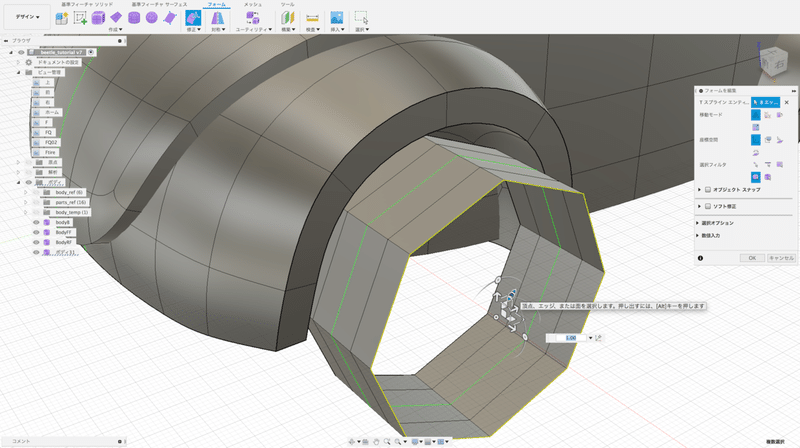Click the ViewCube in the corner
This screenshot has width=800, height=448.
(773, 63)
